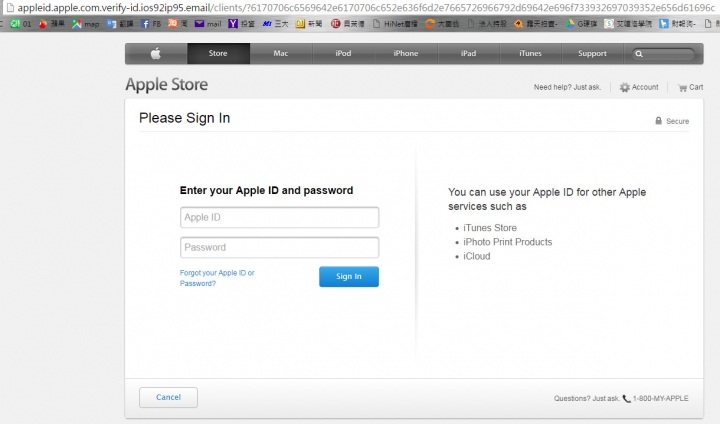
Task: Open the blank-page bookmark before the orange arrow bookmark
Action: [487, 24]
